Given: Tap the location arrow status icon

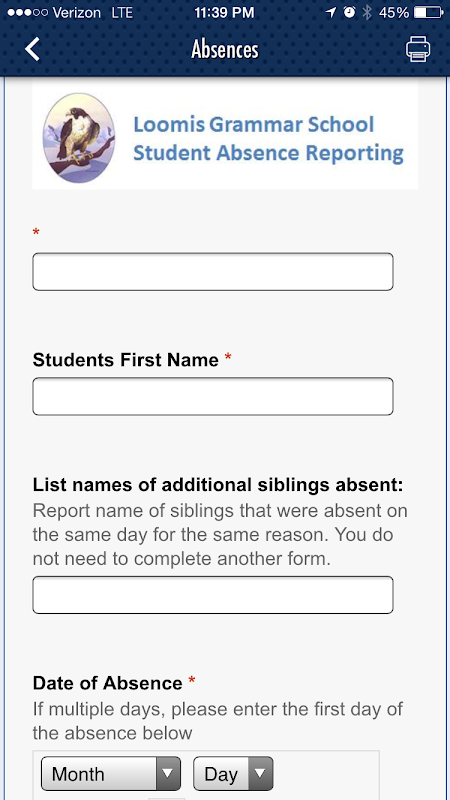Looking at the screenshot, I should tap(331, 13).
